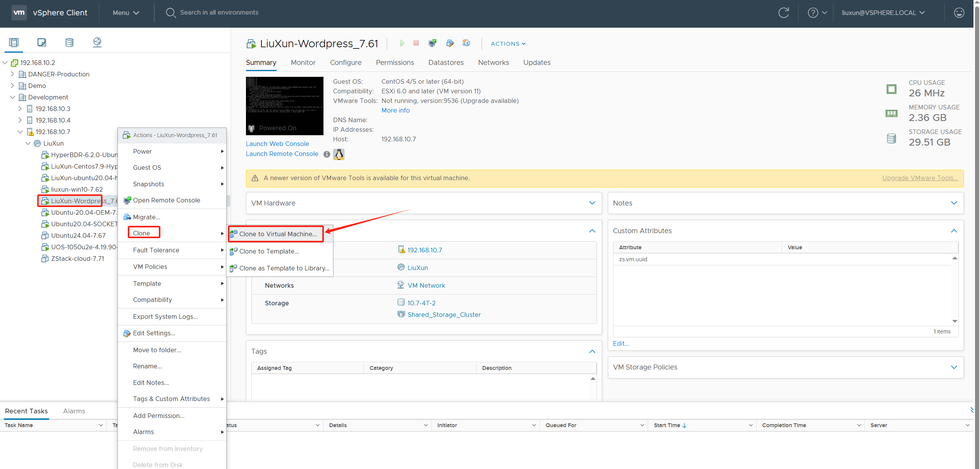Click the Migrate menu icon
Image resolution: width=980 pixels, height=469 pixels.
127,217
